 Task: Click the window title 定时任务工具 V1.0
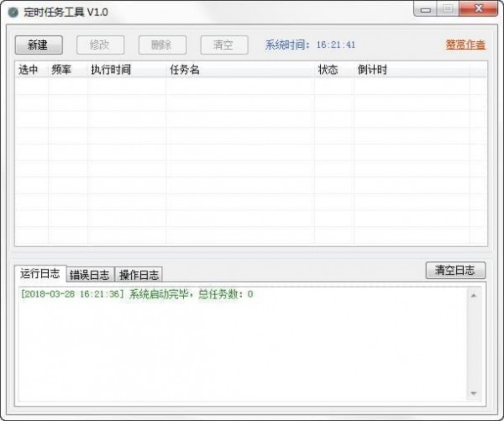click(x=66, y=12)
